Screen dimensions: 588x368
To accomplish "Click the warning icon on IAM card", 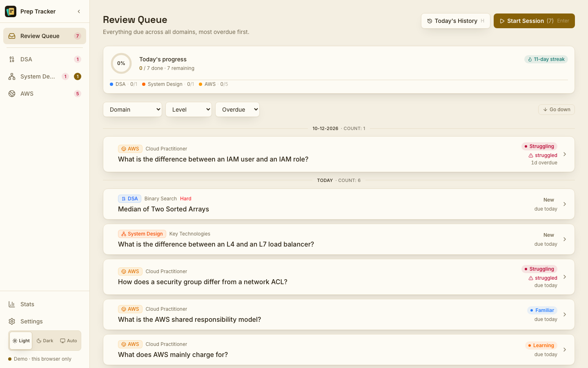I will coord(531,155).
